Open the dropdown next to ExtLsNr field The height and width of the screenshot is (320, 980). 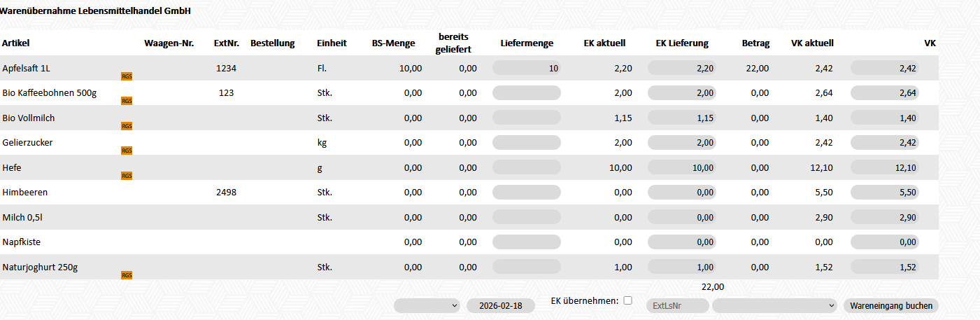774,306
